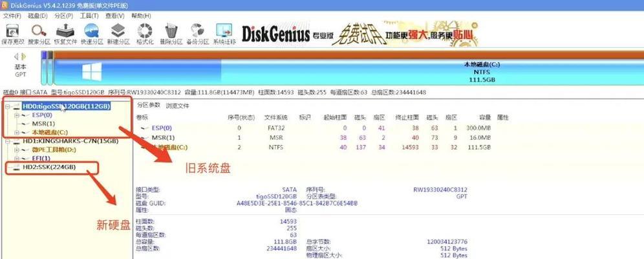
Task: Click the Recover Files (恢复文件) toolbar icon
Action: click(x=65, y=31)
